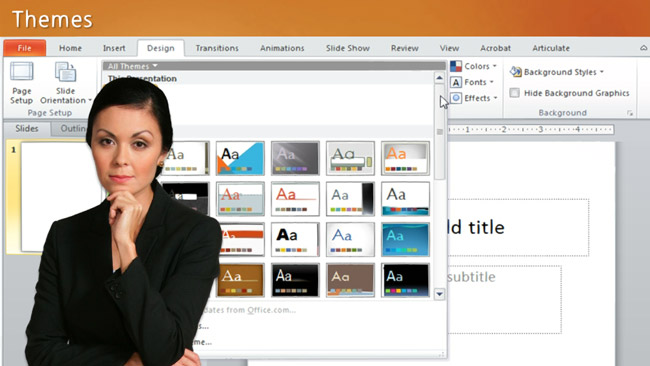Image resolution: width=650 pixels, height=366 pixels.
Task: Select the theme with orange-red banner
Action: [x=243, y=240]
